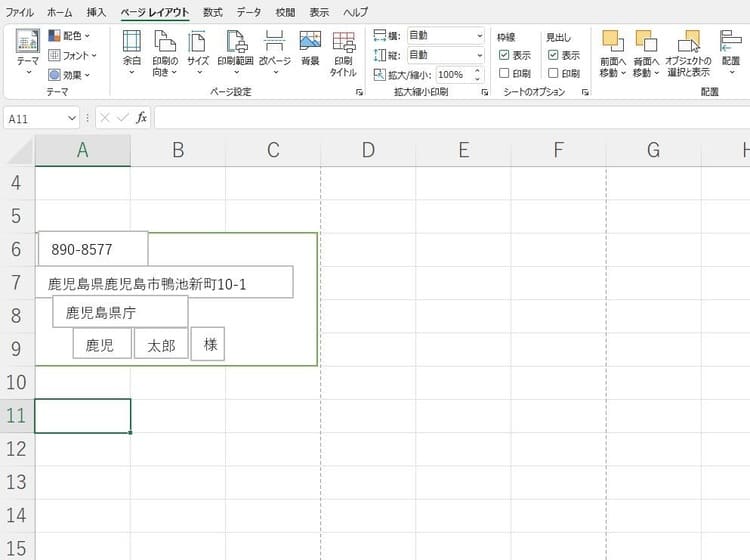Expand the name box dropdown arrow
The image size is (750, 560).
click(72, 118)
